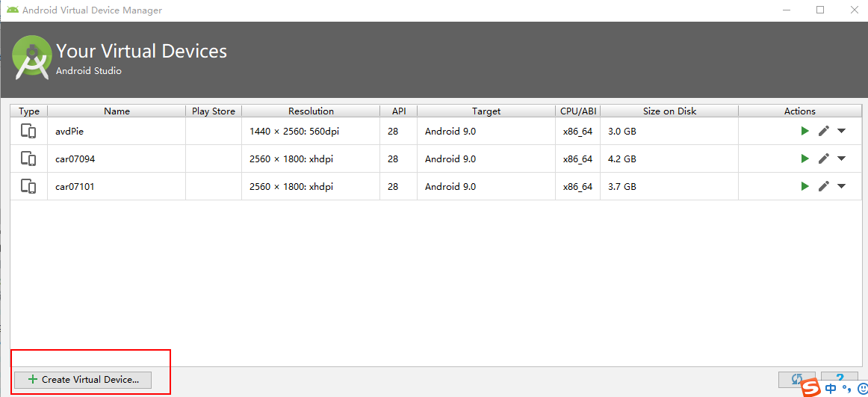The image size is (868, 397).
Task: Open more actions dropdown for car07094
Action: 841,159
